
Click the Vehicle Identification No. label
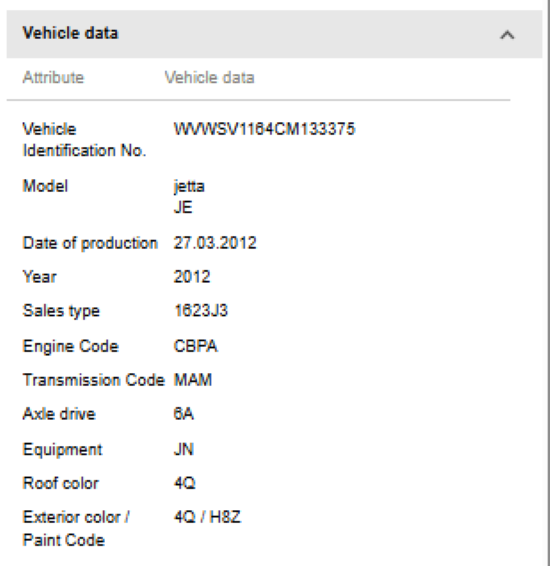click(x=84, y=140)
